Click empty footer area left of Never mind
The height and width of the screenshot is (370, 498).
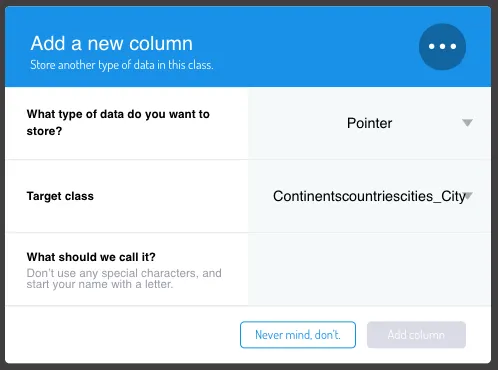(122, 335)
